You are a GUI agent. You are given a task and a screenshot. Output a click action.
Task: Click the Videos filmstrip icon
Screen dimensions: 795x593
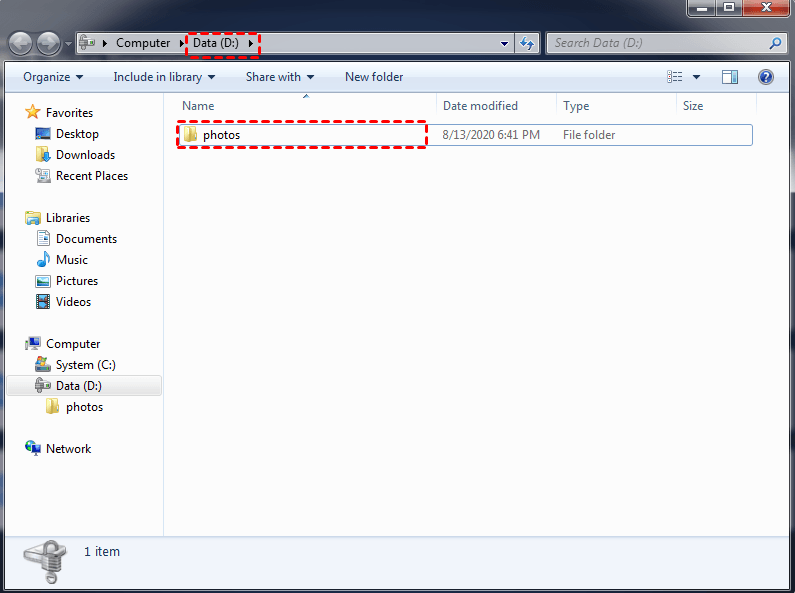(43, 302)
